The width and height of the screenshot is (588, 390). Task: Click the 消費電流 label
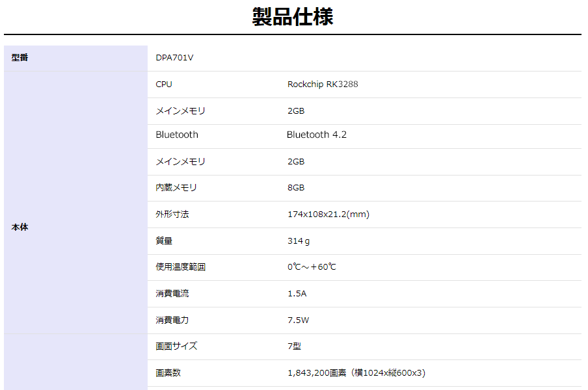(172, 294)
